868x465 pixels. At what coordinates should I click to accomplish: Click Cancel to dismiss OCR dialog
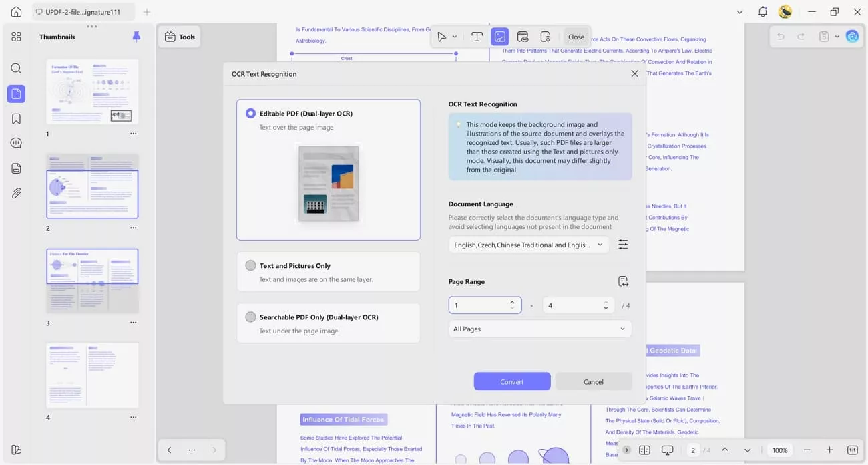click(x=593, y=381)
